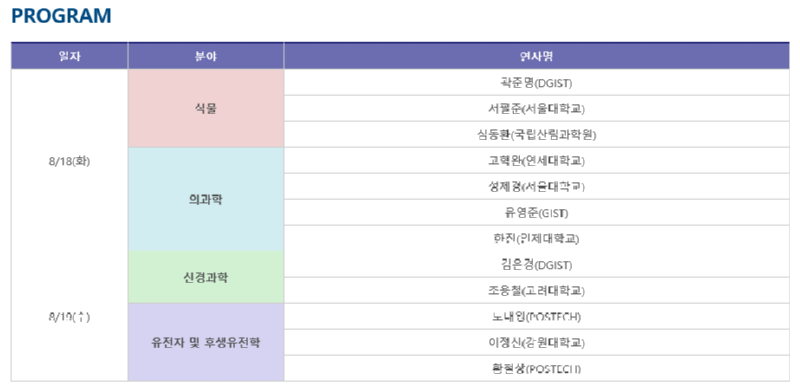
Task: Click the green 신경과학 category cell
Action: pos(206,278)
